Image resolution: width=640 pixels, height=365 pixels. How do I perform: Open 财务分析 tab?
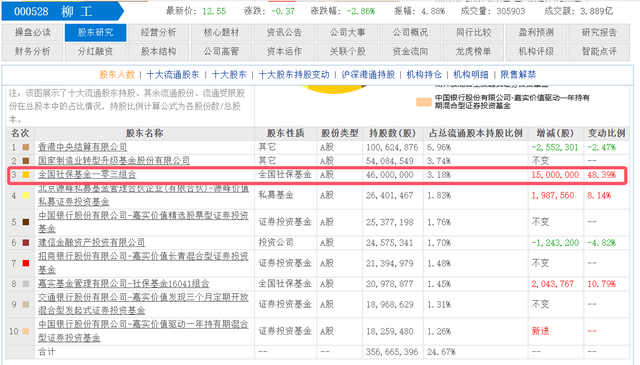click(x=32, y=52)
